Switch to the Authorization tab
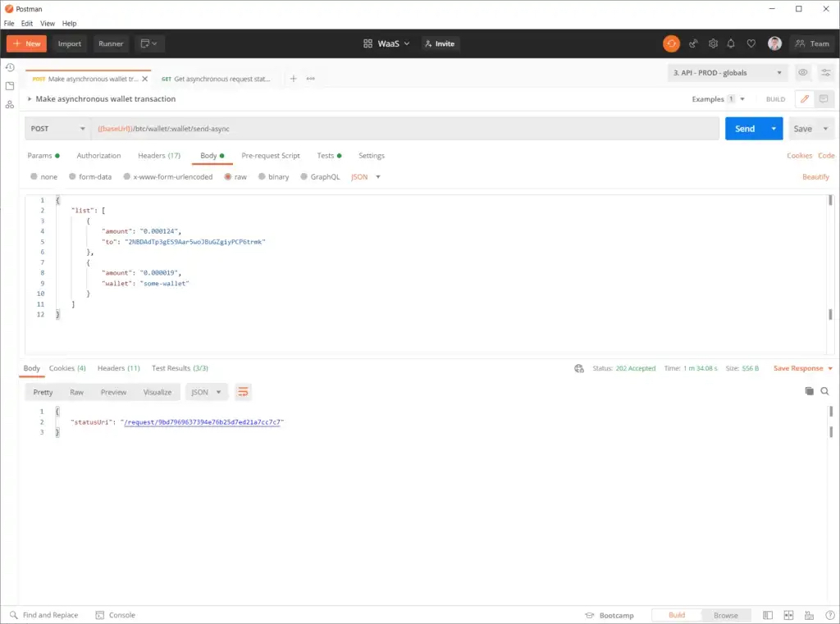 pos(98,156)
